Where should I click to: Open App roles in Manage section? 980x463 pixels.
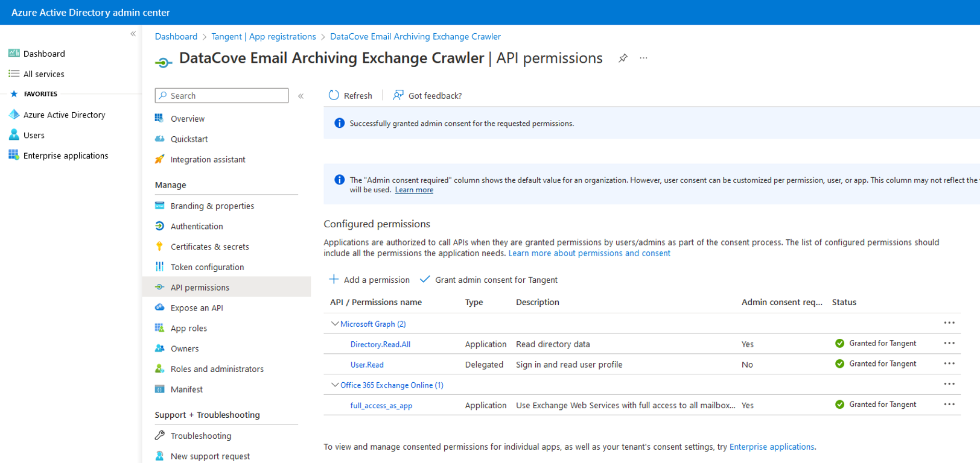tap(188, 328)
